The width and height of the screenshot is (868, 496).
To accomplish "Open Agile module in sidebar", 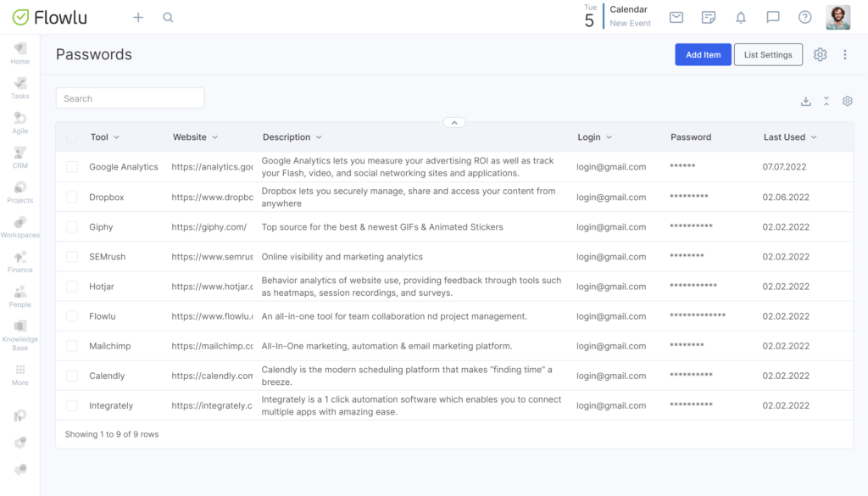I will pyautogui.click(x=20, y=124).
